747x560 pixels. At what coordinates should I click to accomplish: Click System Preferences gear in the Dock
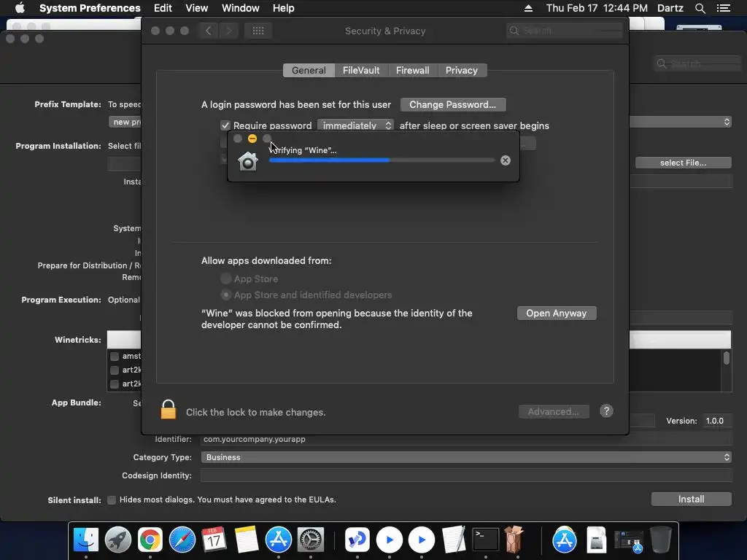click(311, 540)
